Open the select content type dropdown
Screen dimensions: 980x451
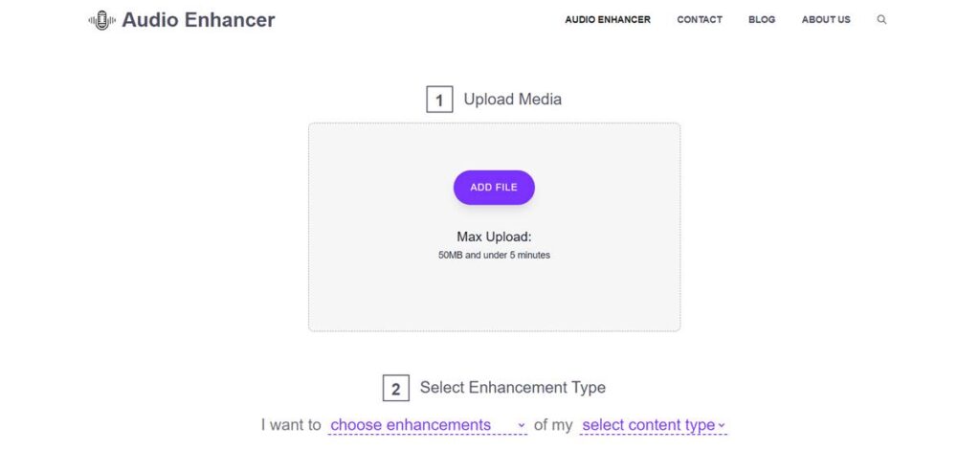tap(654, 425)
